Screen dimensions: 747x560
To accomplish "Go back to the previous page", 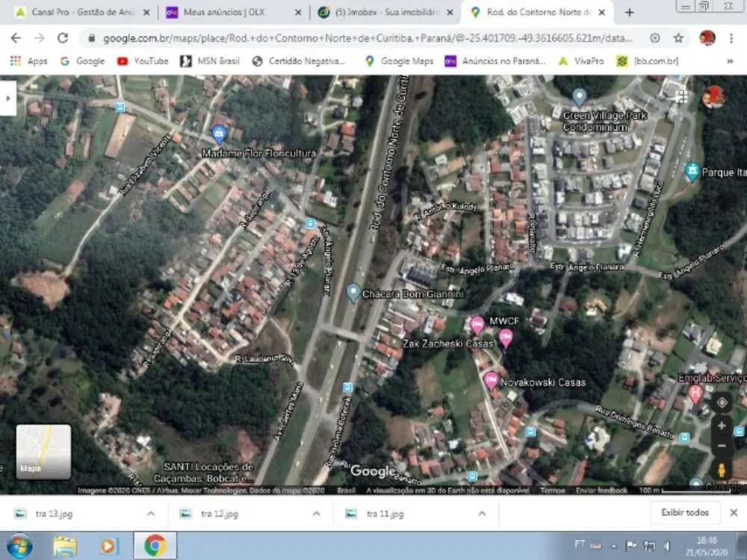I will [x=16, y=38].
